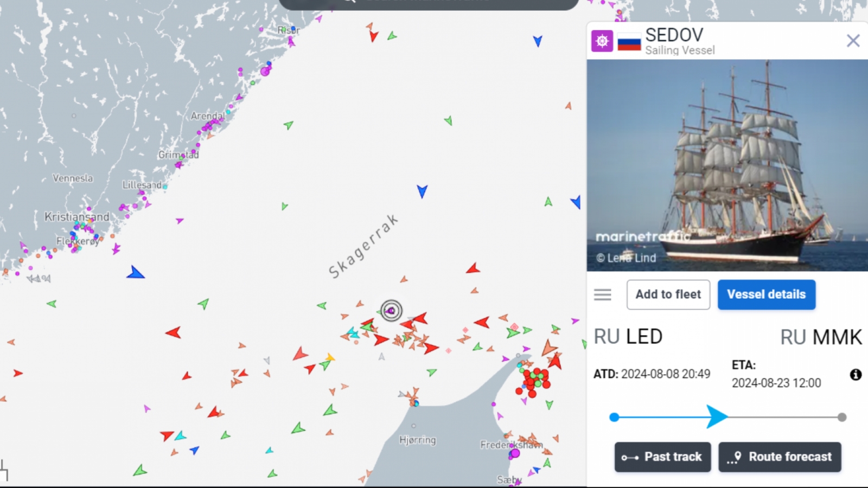Click the ETA info icon
The image size is (868, 488).
pos(856,375)
